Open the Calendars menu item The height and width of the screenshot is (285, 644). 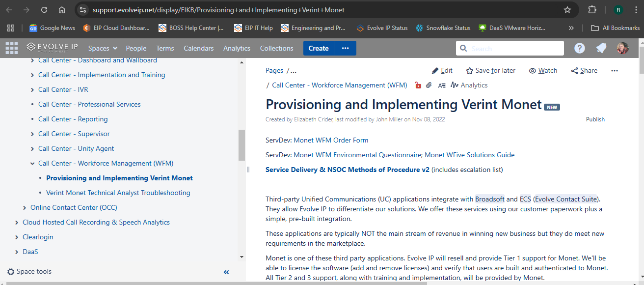tap(198, 48)
